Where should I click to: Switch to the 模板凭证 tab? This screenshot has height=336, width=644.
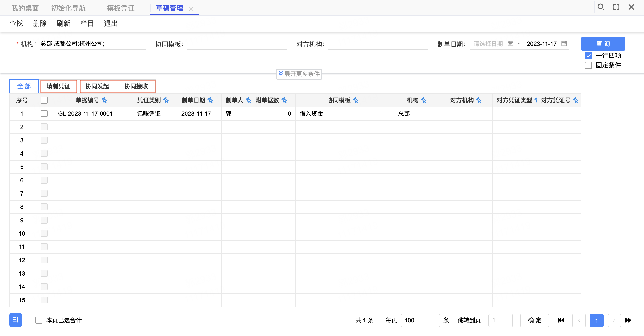pos(120,8)
